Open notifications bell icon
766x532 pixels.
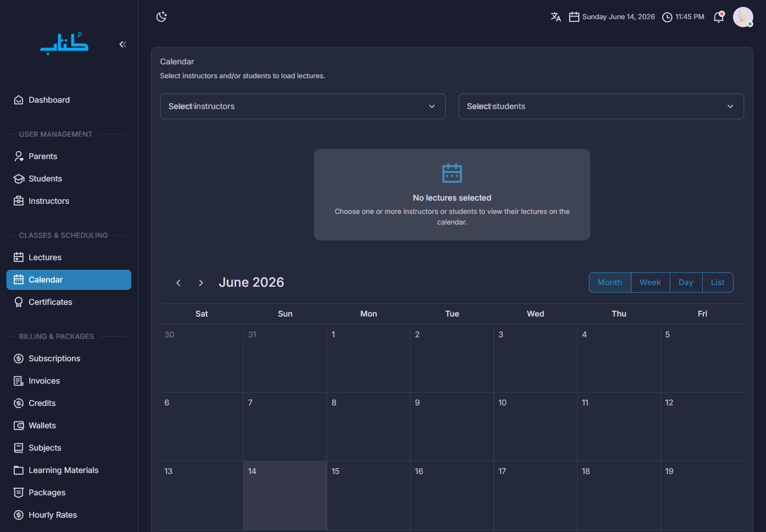click(719, 17)
